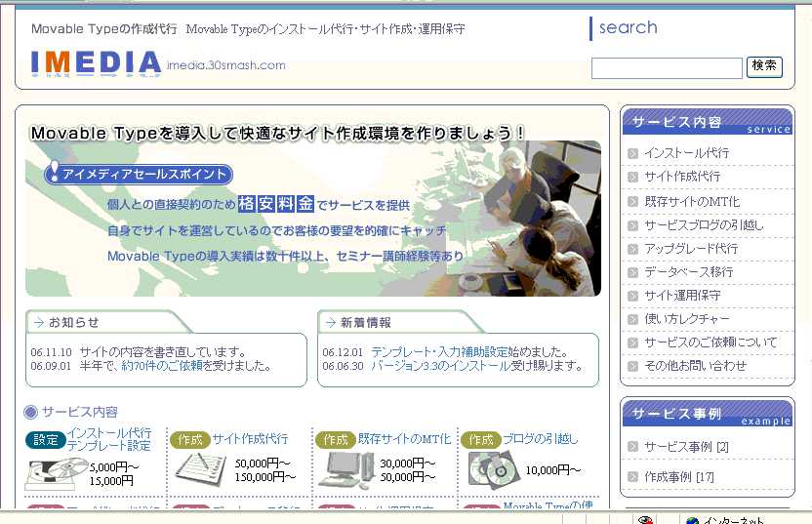Click the desktop computer MT化 icon
Screen dimensions: 812x524
[x=345, y=469]
